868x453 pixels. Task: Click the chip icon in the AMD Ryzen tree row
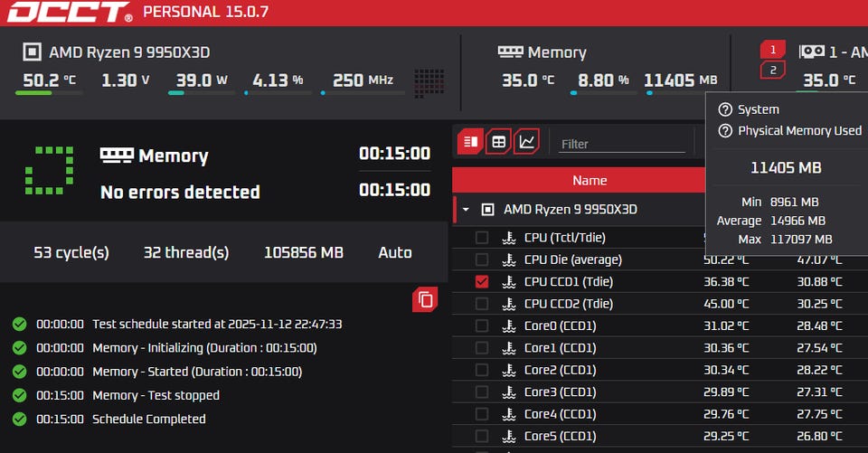click(487, 210)
